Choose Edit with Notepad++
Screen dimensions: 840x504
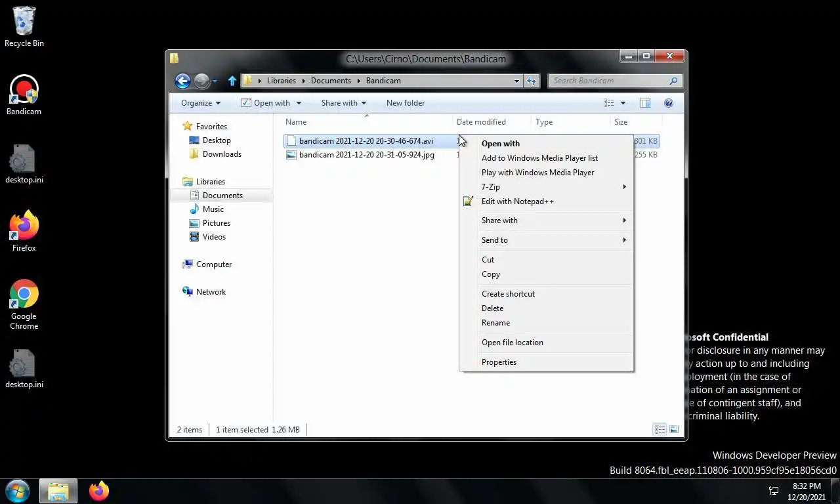click(546, 201)
